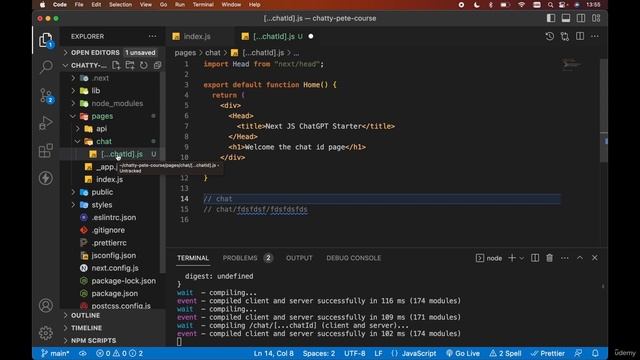640x360 pixels.
Task: Toggle secondary sidebar layout button
Action: pyautogui.click(x=581, y=18)
